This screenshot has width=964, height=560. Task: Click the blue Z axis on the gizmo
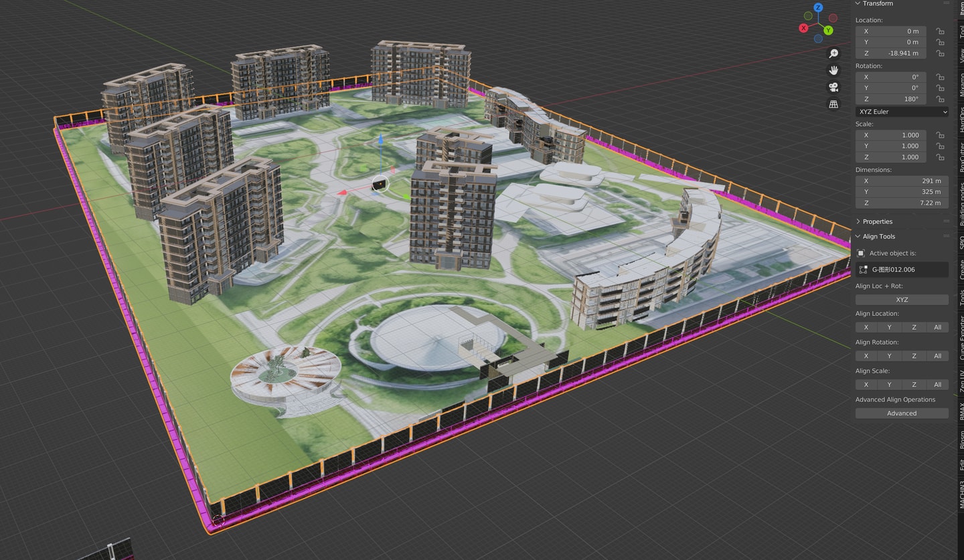coord(818,7)
